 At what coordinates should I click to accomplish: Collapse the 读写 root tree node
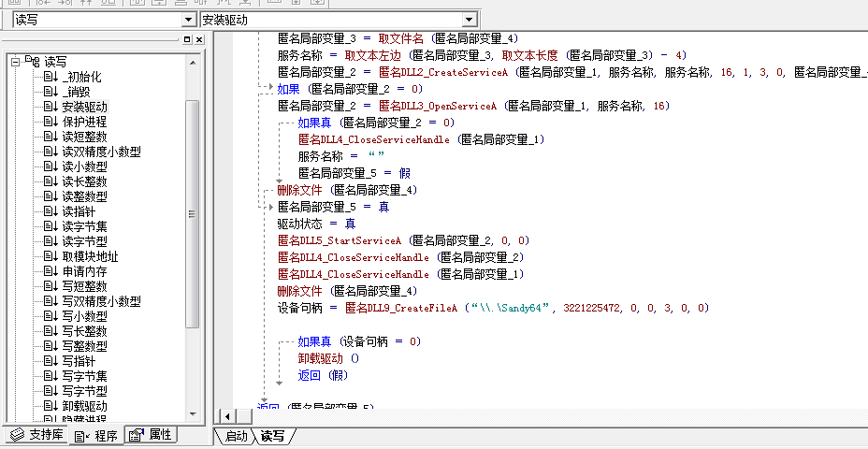click(x=14, y=62)
